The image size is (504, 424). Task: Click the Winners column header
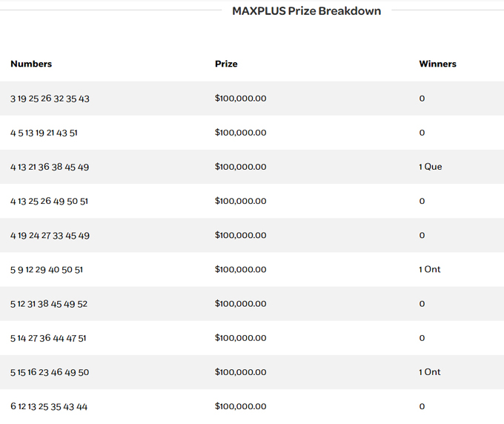pos(437,64)
